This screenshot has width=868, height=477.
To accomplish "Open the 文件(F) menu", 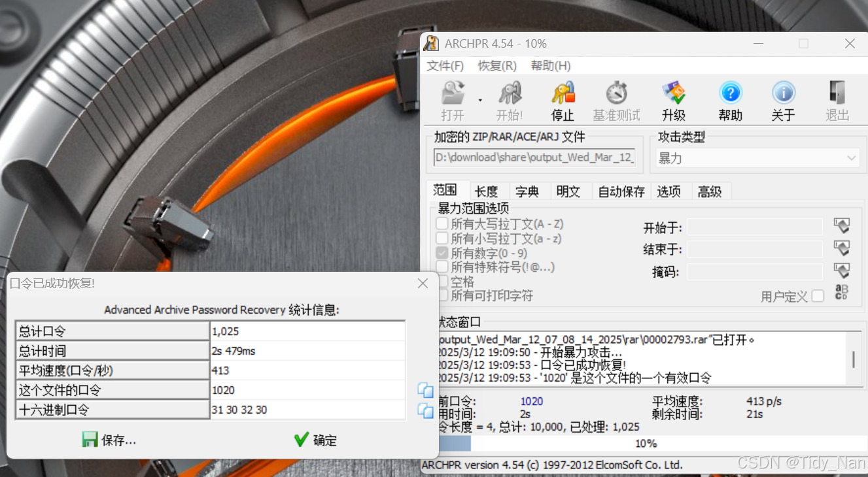I will point(445,66).
